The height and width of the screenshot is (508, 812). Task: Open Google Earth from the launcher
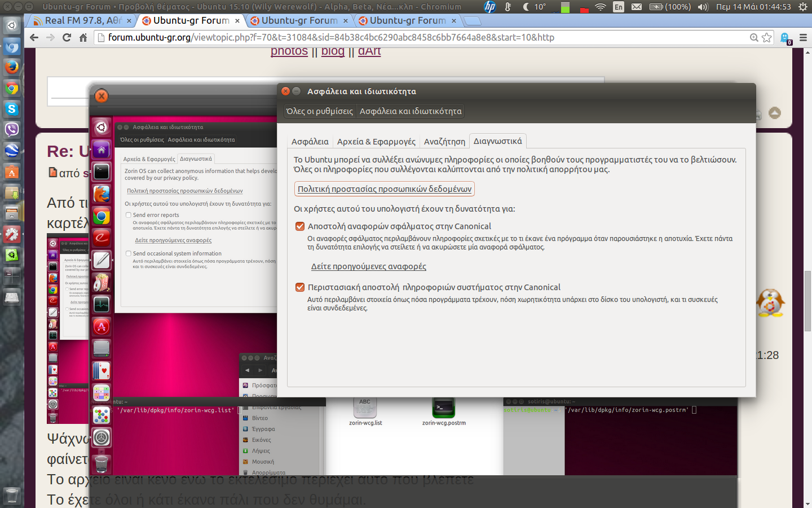tap(12, 150)
